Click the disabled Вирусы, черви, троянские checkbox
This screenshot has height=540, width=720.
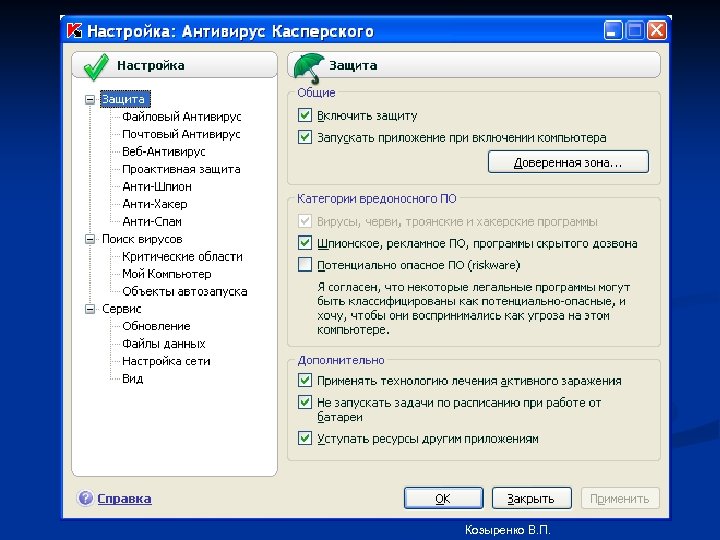(305, 221)
